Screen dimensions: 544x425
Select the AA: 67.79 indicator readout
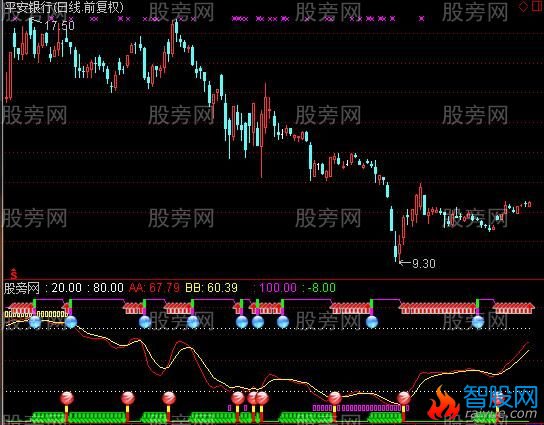click(x=154, y=288)
